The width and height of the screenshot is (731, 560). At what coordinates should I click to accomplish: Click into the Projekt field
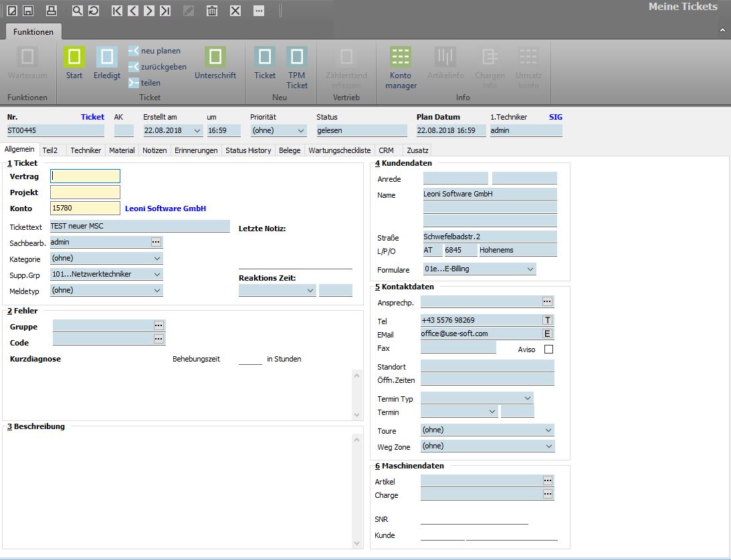click(86, 192)
